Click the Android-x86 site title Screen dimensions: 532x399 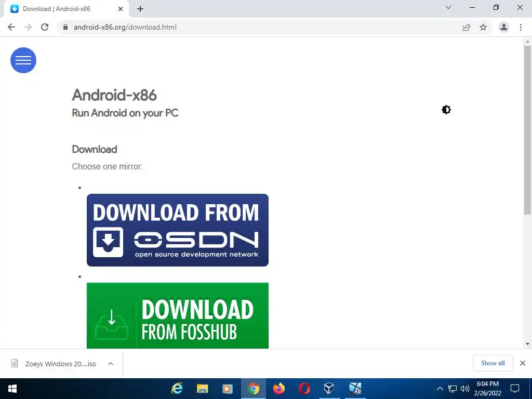coord(114,95)
